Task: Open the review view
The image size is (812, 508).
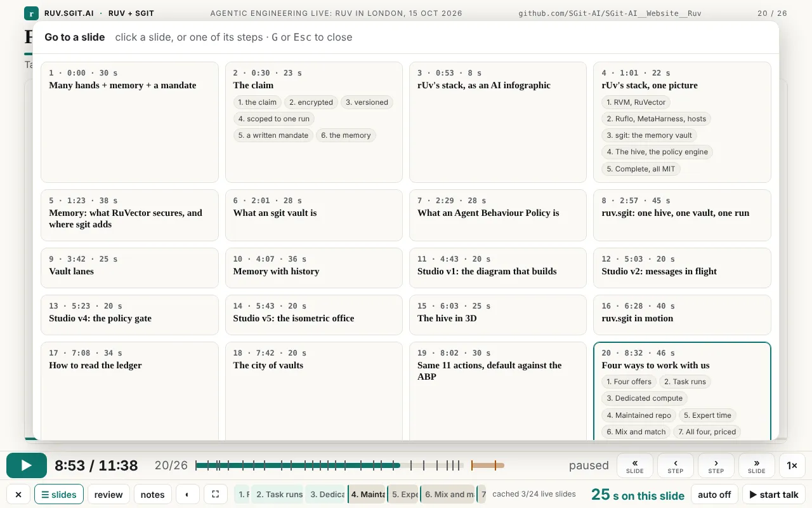Action: (x=108, y=495)
